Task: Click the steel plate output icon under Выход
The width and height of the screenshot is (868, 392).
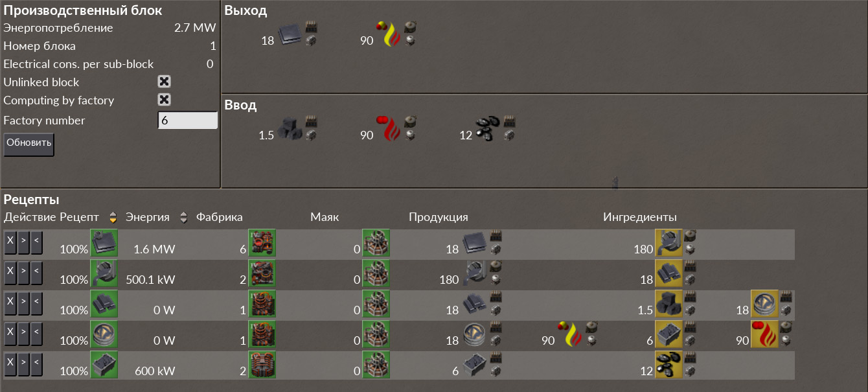Action: coord(291,36)
